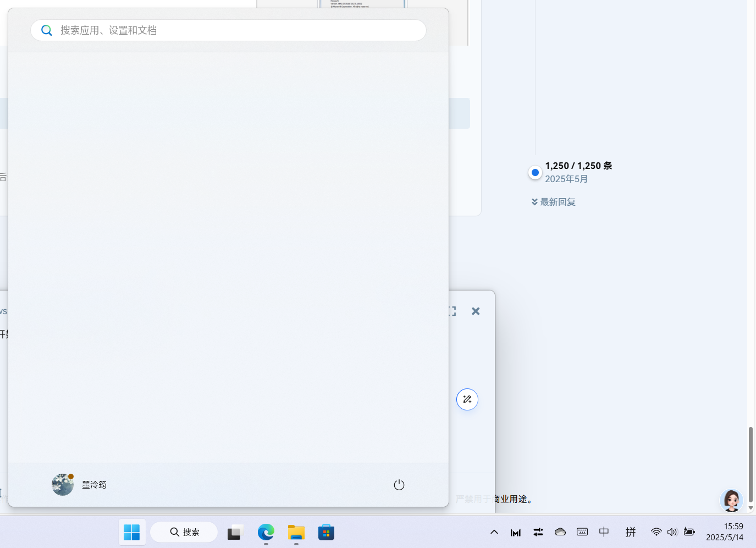
Task: Open the 墨泠筠 user account menu
Action: (80, 485)
